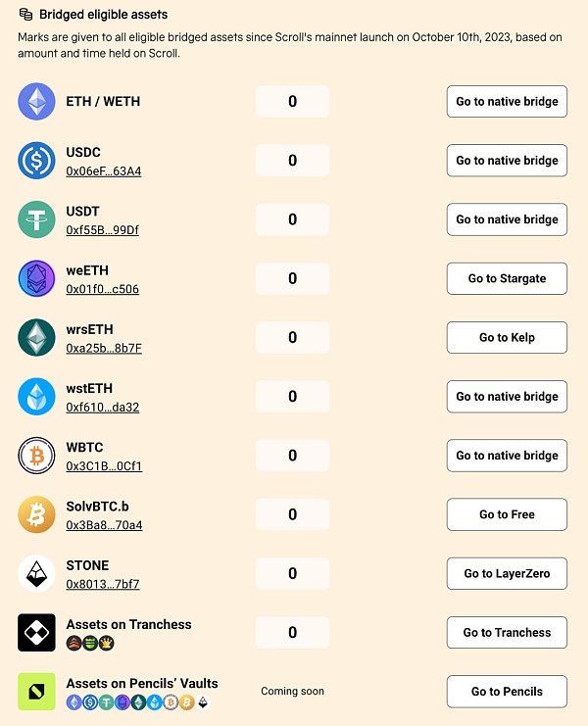The width and height of the screenshot is (588, 726).
Task: Open USDC contract address 0x06eF…63A4
Action: pos(104,171)
